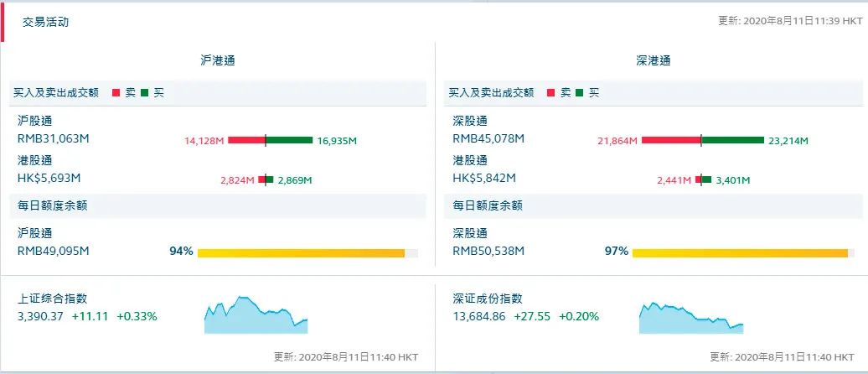Click the 深股通 RMB50,538M quota balance
Image resolution: width=868 pixels, height=374 pixels.
click(488, 251)
